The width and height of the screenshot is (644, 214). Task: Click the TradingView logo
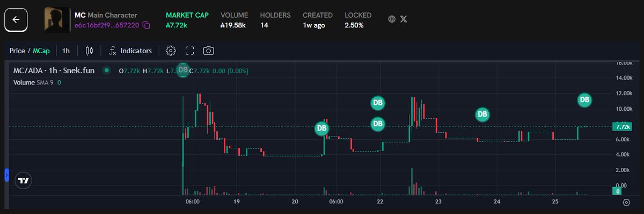(x=23, y=181)
